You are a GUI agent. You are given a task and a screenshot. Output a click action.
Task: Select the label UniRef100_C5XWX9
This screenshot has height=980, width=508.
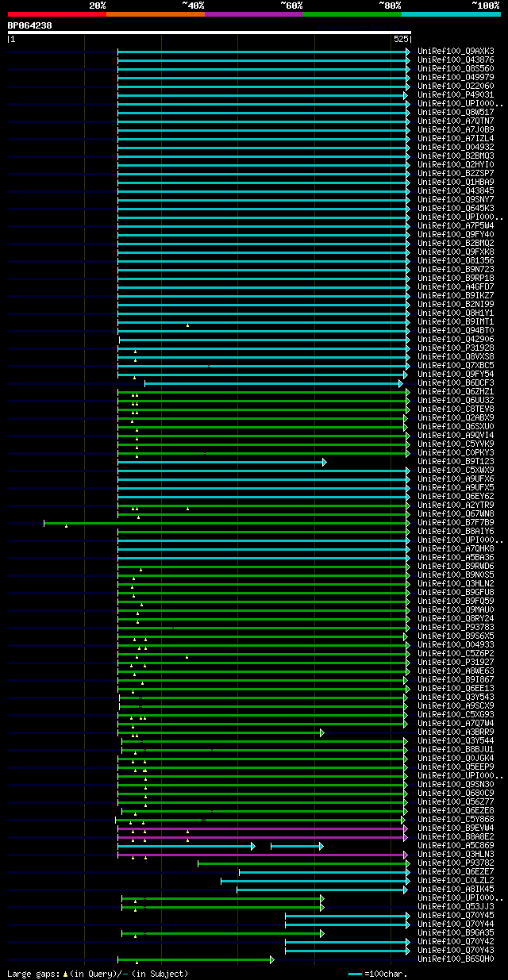[x=456, y=471]
